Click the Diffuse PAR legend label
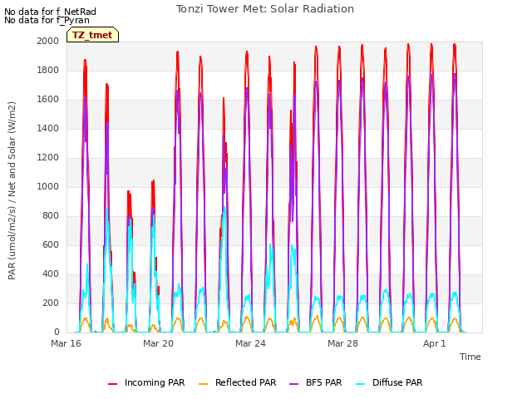The width and height of the screenshot is (532, 399). (x=397, y=382)
